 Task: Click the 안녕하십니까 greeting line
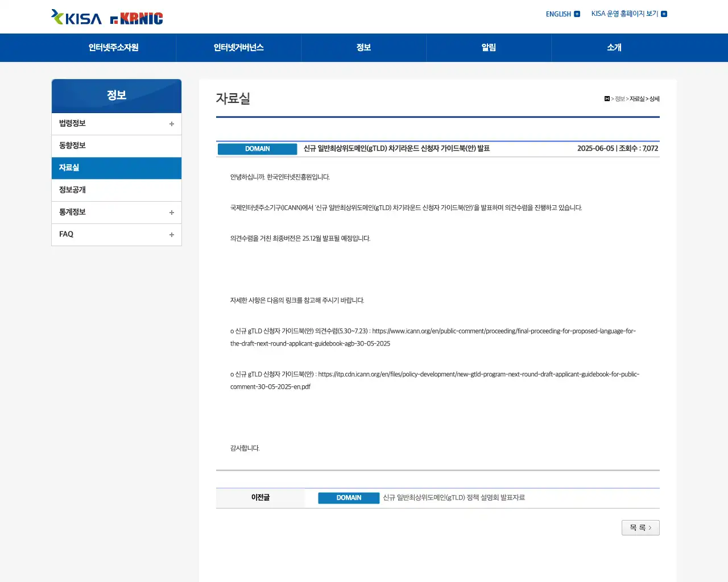click(280, 177)
